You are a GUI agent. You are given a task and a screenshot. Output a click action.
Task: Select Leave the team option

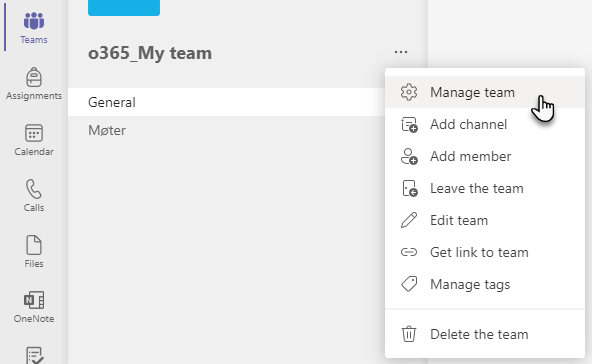485,188
